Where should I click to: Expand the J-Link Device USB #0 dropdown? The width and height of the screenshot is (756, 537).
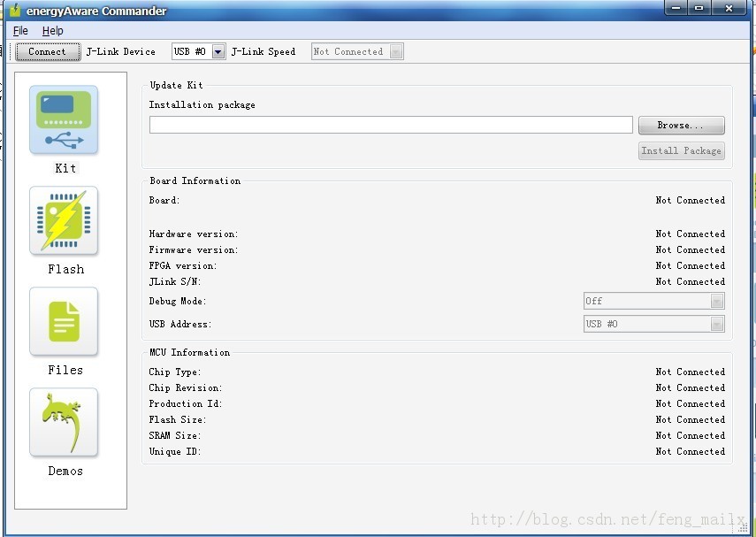pos(218,51)
